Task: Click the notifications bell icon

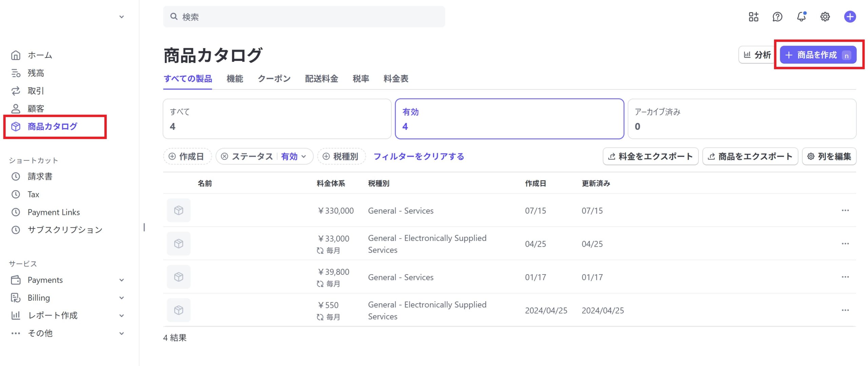Action: 801,17
